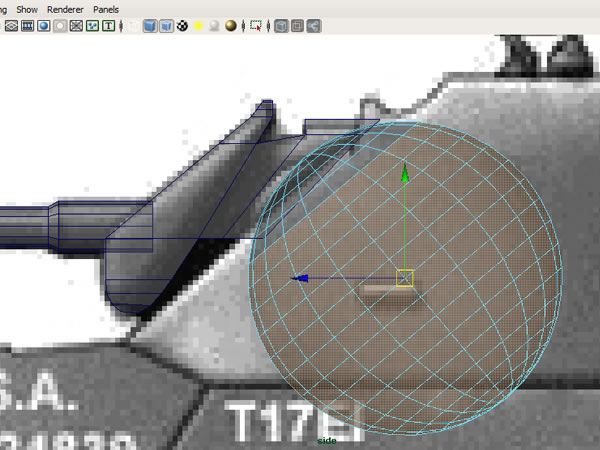
Task: Click the 'side' view label
Action: point(327,441)
